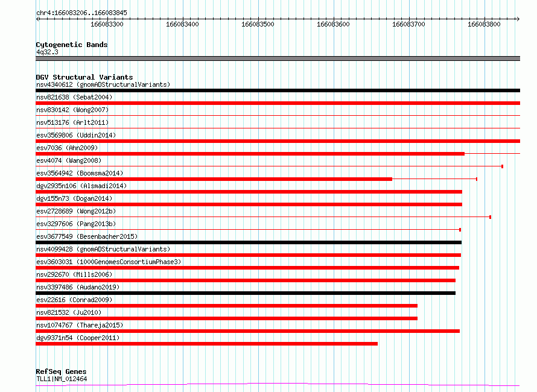Select the Cytogenetic Bands track title
This screenshot has width=537, height=392.
(72, 45)
